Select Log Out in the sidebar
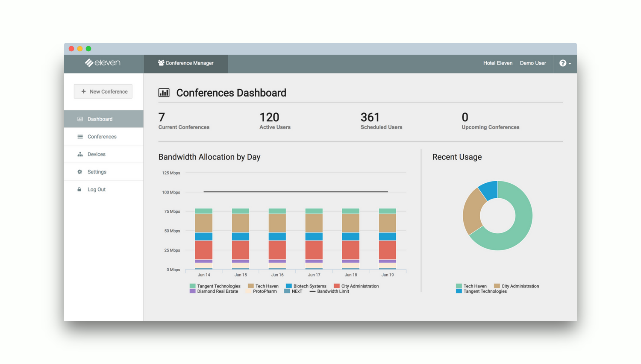641x364 pixels. [x=104, y=189]
